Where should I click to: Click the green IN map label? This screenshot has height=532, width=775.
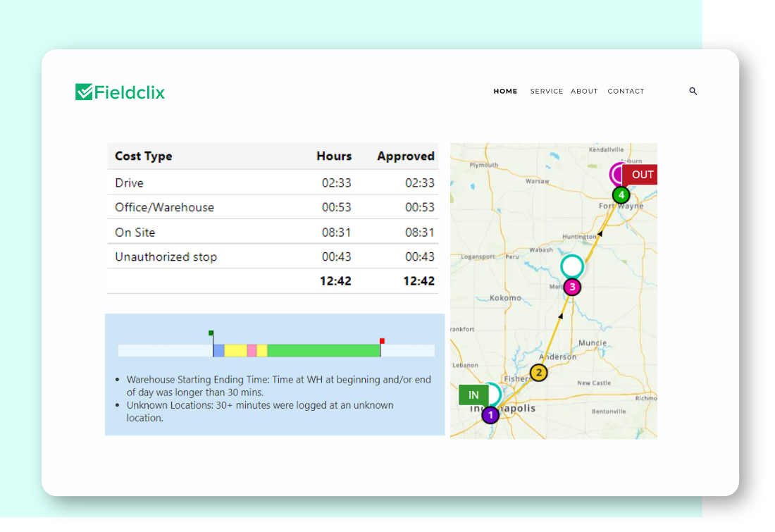[473, 395]
